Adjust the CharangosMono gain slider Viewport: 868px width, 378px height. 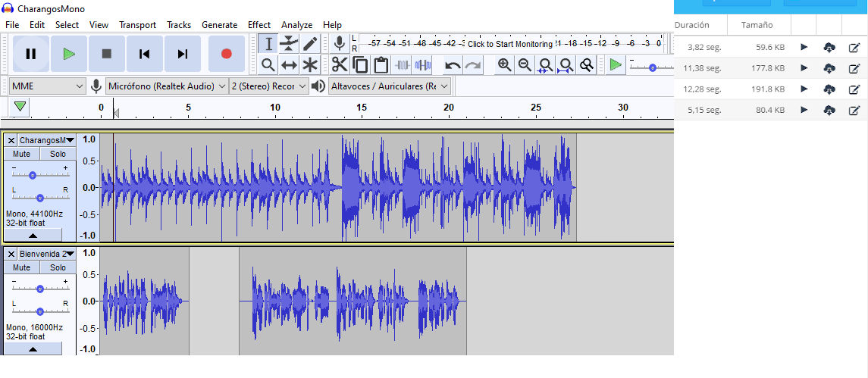coord(33,175)
